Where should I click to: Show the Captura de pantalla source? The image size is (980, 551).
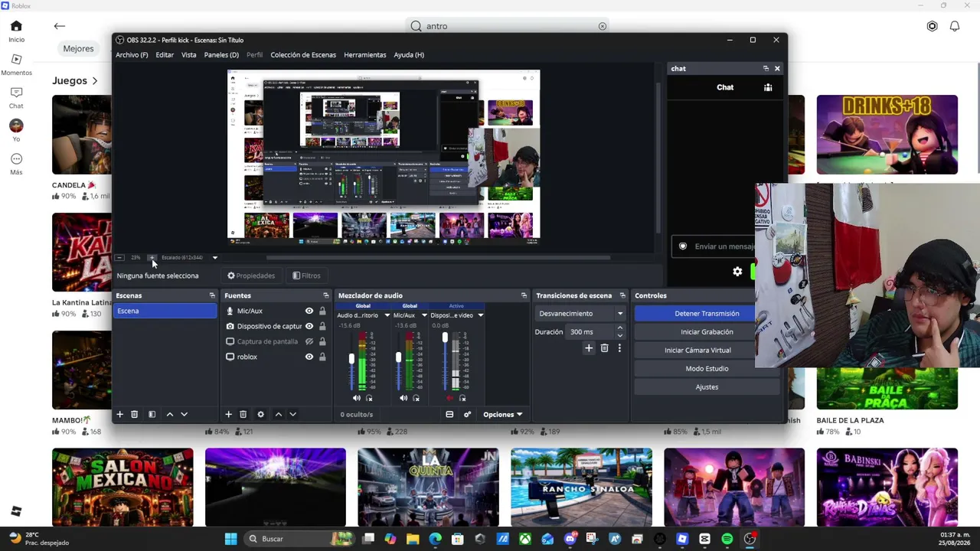point(309,341)
